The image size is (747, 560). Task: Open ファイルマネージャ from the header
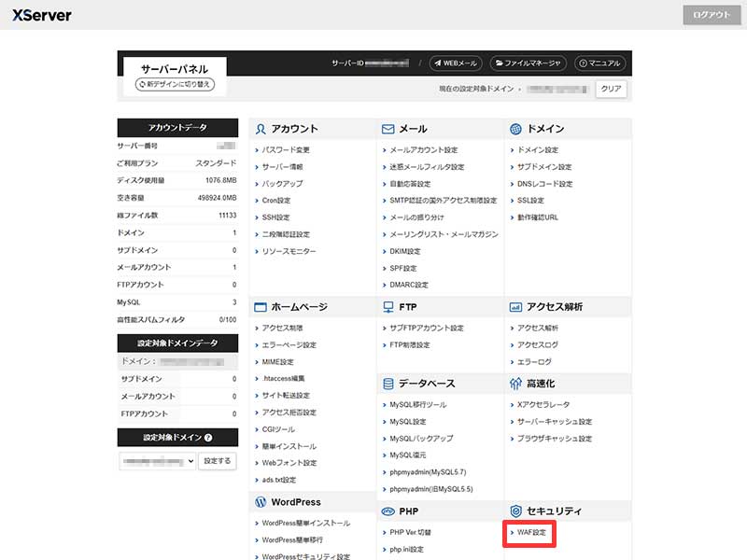pyautogui.click(x=528, y=63)
